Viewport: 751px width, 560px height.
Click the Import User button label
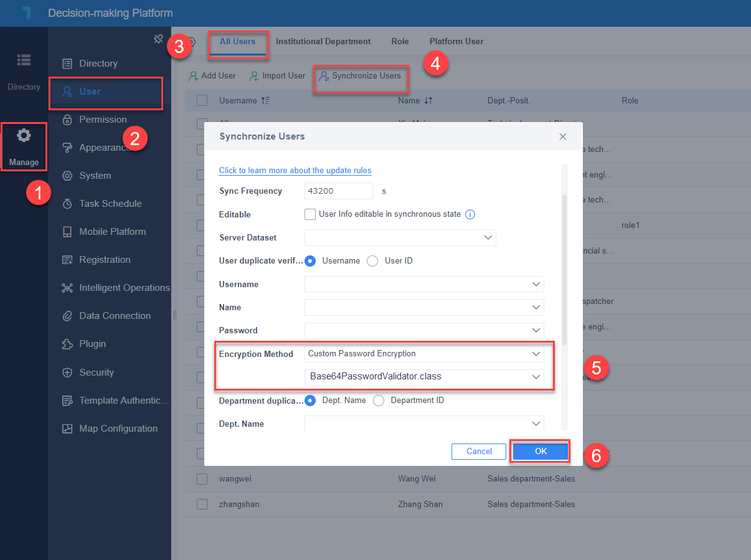(284, 76)
